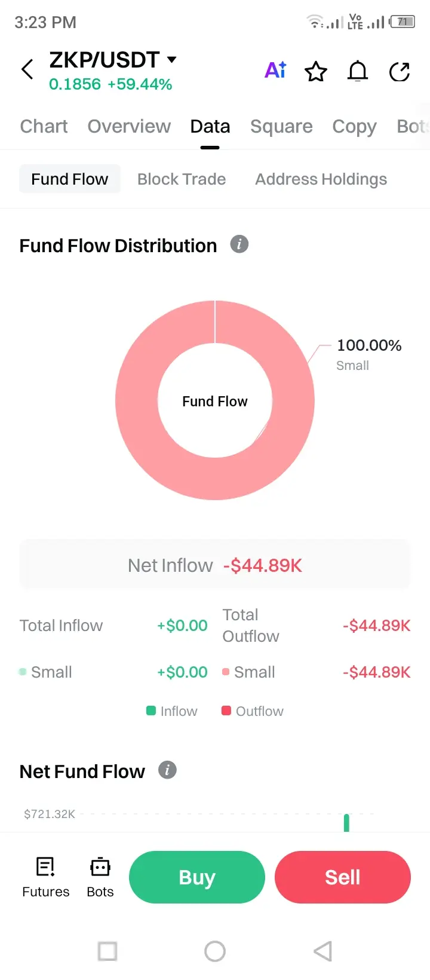Select the Block Trade sub-tab
Image resolution: width=430 pixels, height=980 pixels.
click(182, 179)
